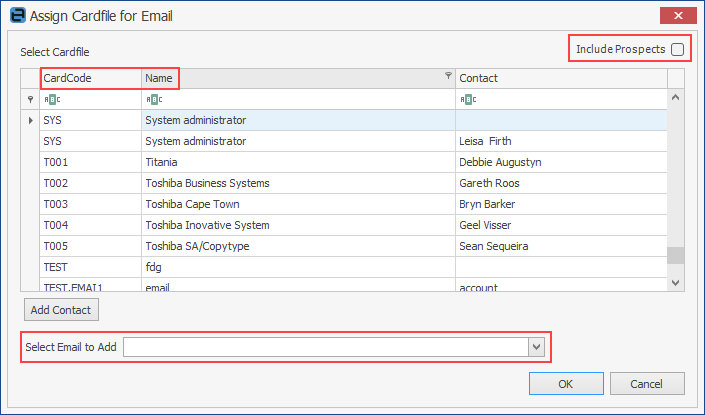
Task: Click the highlighted System administrator name cell
Action: coord(298,120)
